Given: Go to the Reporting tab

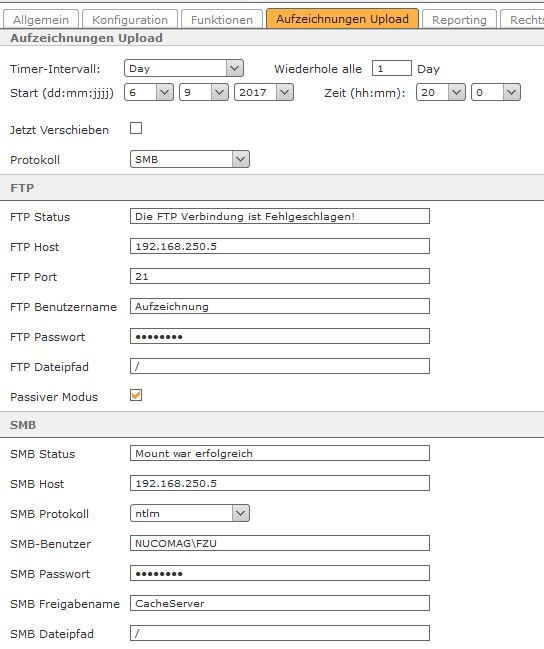Looking at the screenshot, I should (x=459, y=19).
